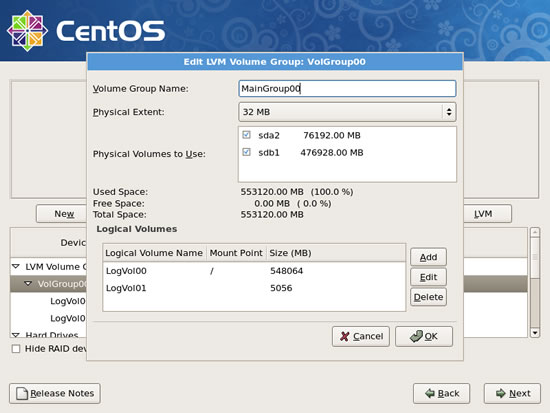Click the CentOS logo icon
Screen dimensions: 550x413
[x=27, y=31]
